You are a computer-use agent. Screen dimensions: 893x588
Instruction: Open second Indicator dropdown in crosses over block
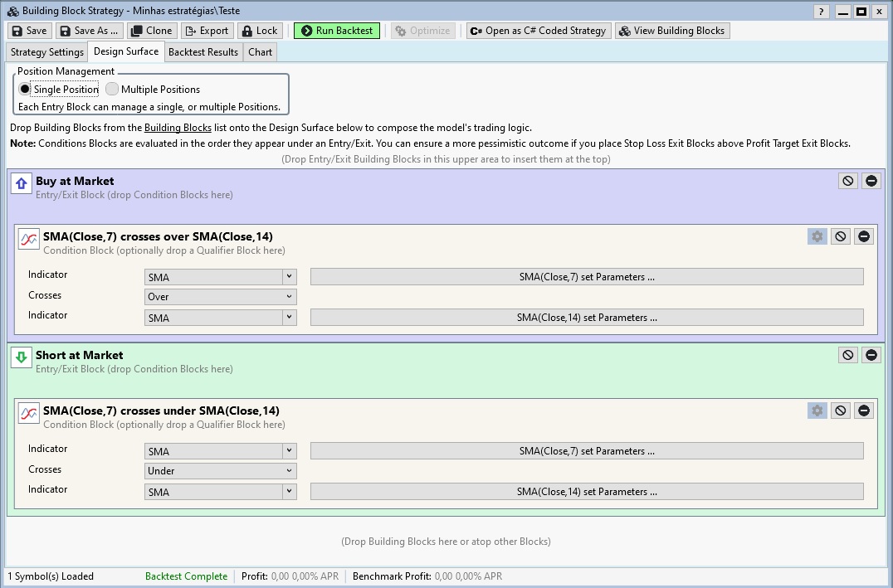click(221, 318)
